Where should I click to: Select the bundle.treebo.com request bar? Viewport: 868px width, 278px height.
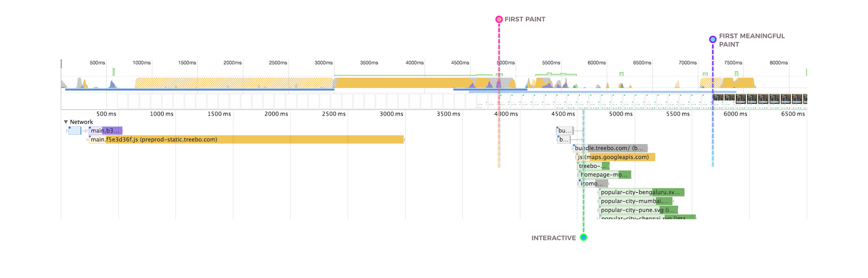(610, 148)
